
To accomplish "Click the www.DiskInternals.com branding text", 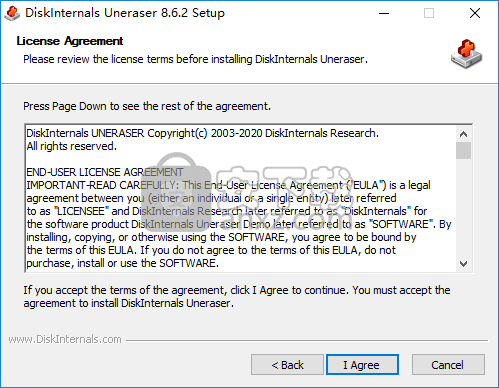I will point(65,339).
